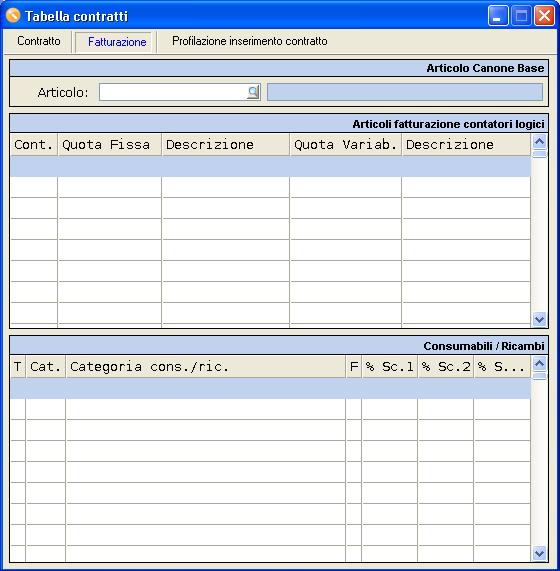Click the Cont. column header
Screen dimensions: 560x571
(34, 145)
